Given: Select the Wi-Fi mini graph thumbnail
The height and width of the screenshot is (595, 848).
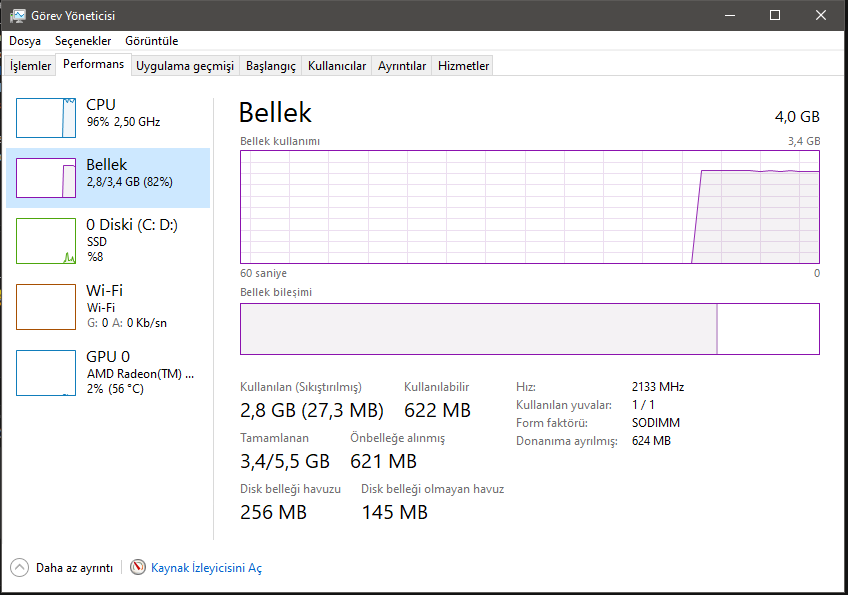Looking at the screenshot, I should coord(46,307).
